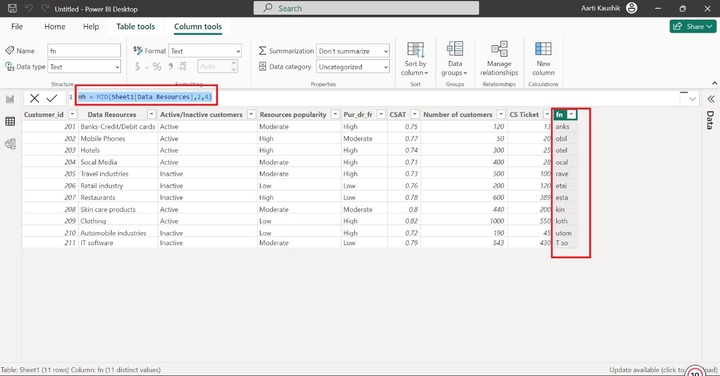This screenshot has height=376, width=720.
Task: Open Data groups tool
Action: [x=455, y=59]
